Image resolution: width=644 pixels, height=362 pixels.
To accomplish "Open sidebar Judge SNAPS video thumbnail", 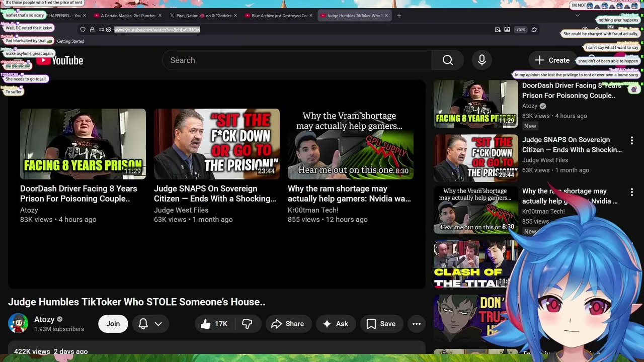I will 476,158.
